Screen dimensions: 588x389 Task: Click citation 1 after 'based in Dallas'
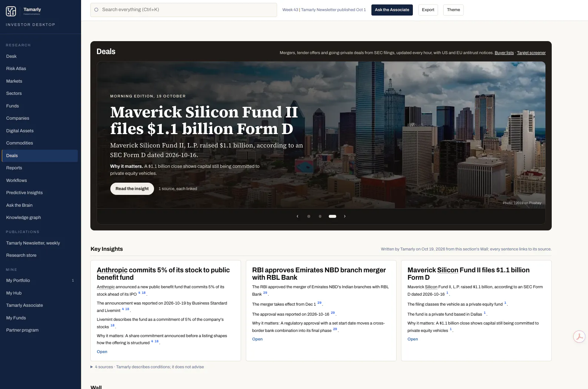[485, 313]
